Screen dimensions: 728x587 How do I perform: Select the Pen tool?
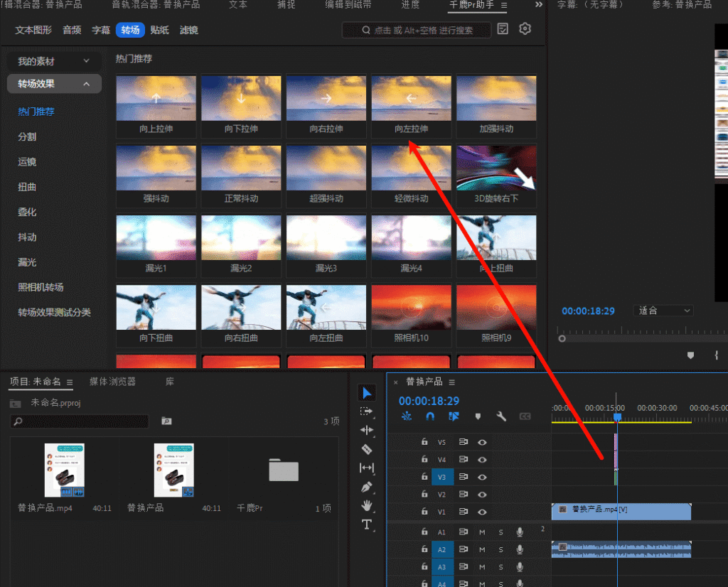coord(367,487)
